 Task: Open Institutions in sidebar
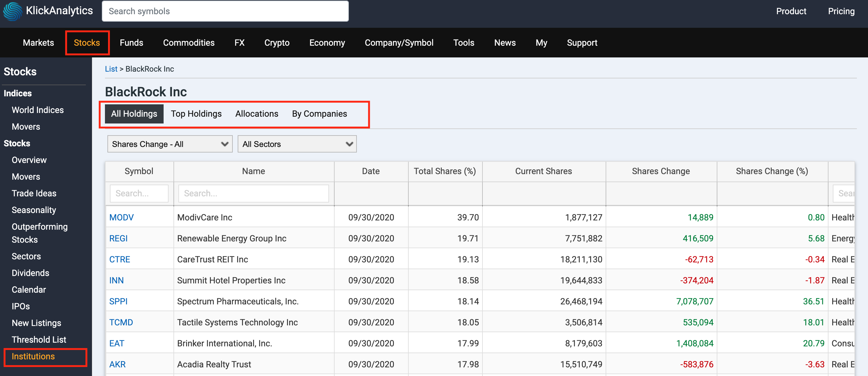pos(33,357)
